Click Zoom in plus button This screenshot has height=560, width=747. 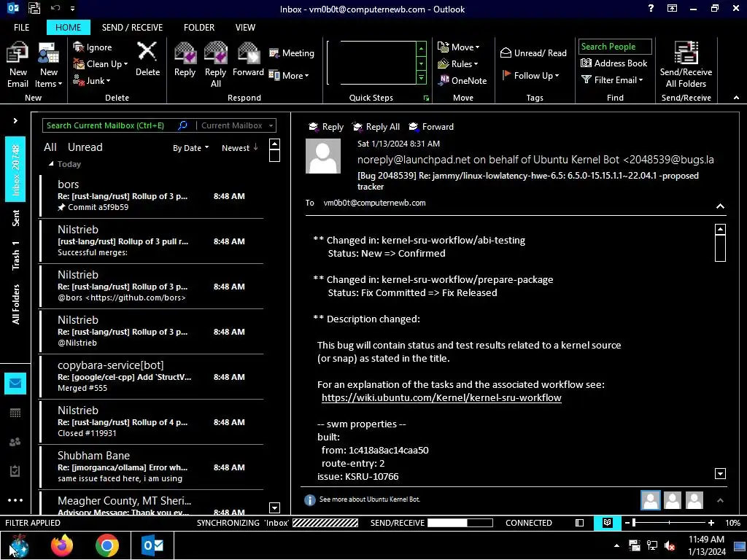click(x=711, y=522)
